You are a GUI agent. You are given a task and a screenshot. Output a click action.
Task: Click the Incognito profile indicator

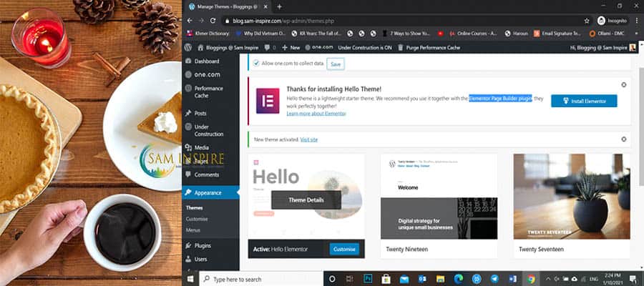tap(612, 21)
